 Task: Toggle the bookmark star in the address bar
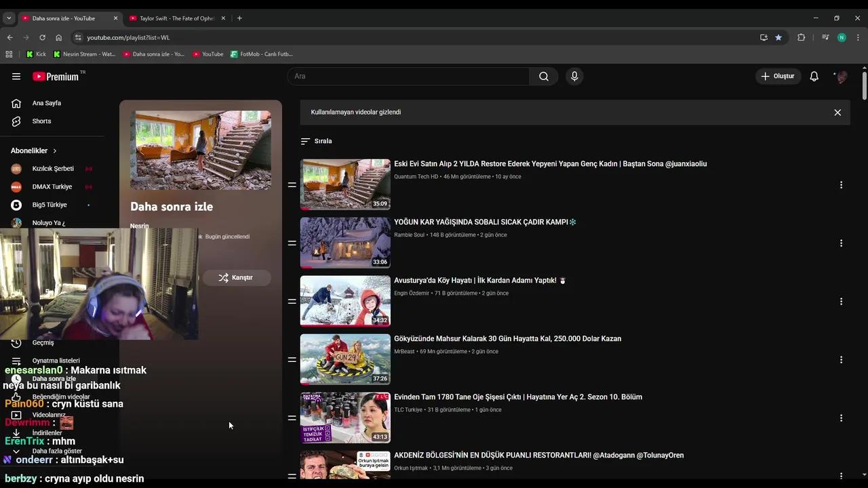click(x=778, y=37)
